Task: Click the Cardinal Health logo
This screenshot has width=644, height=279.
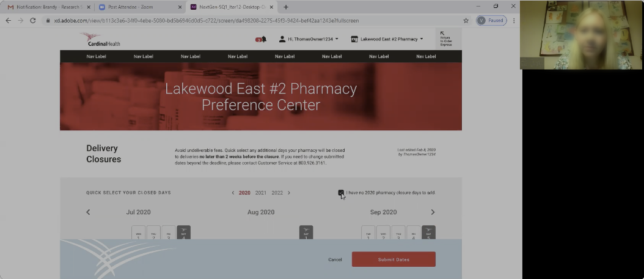Action: coord(101,40)
